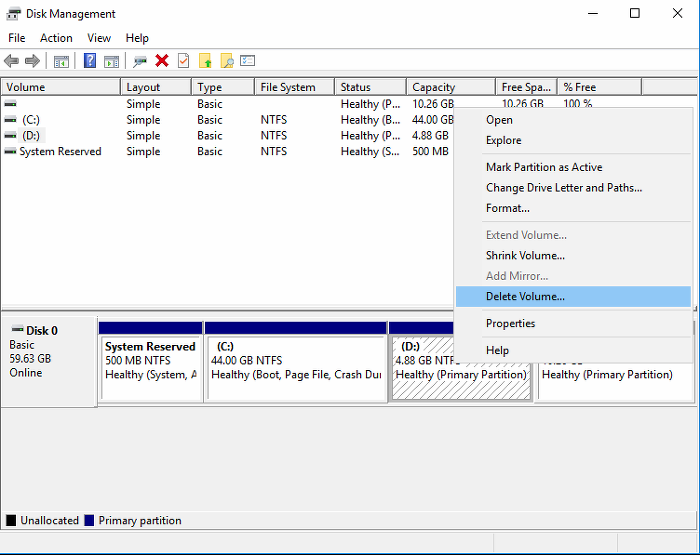
Task: Sort by the Status column header
Action: pyautogui.click(x=371, y=87)
